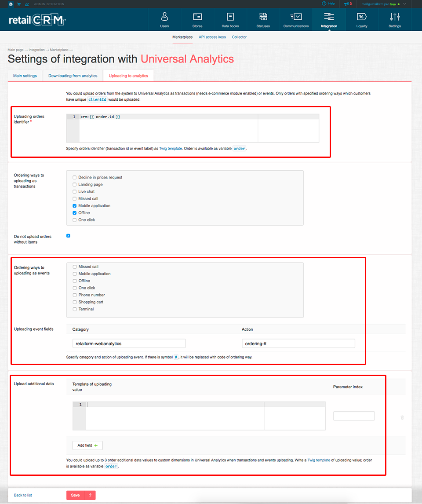The width and height of the screenshot is (422, 504).
Task: Navigate to the Statuses section
Action: click(263, 20)
